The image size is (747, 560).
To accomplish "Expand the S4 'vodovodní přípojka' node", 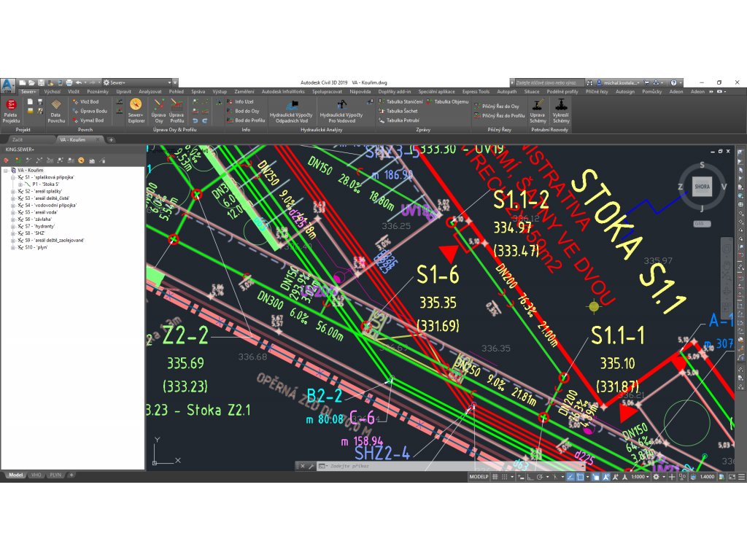I will tap(13, 205).
